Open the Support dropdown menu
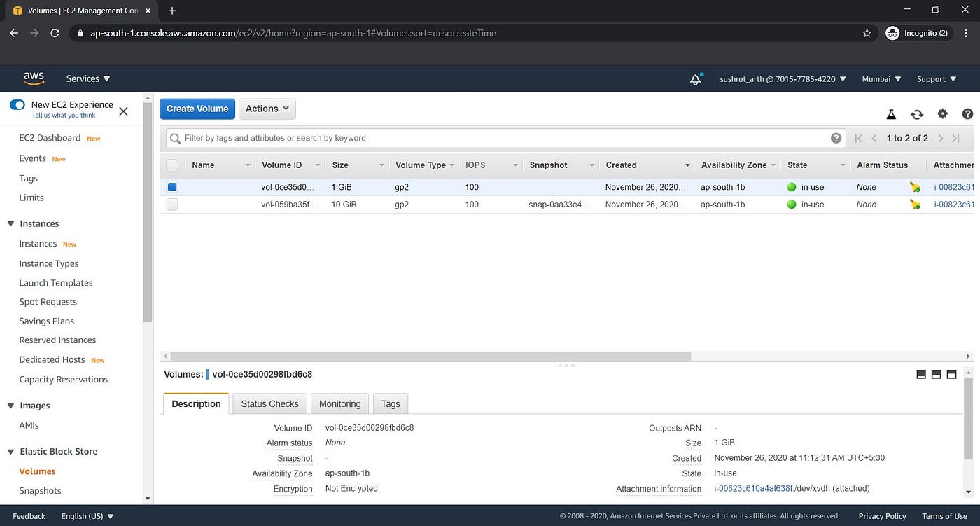Viewport: 980px width, 526px height. [x=937, y=79]
